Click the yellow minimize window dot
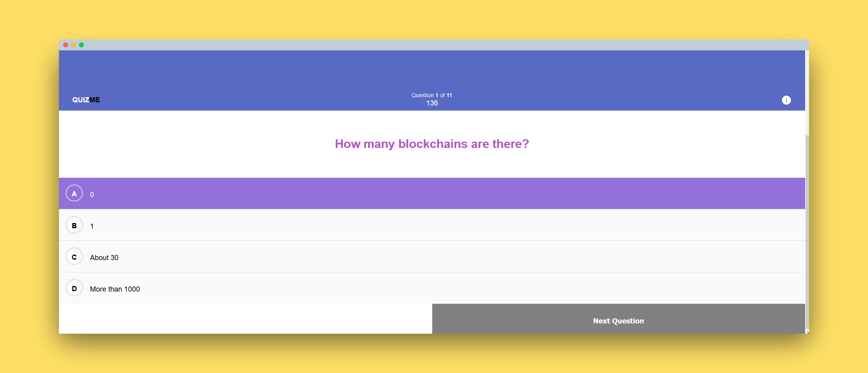Image resolution: width=868 pixels, height=373 pixels. (73, 45)
